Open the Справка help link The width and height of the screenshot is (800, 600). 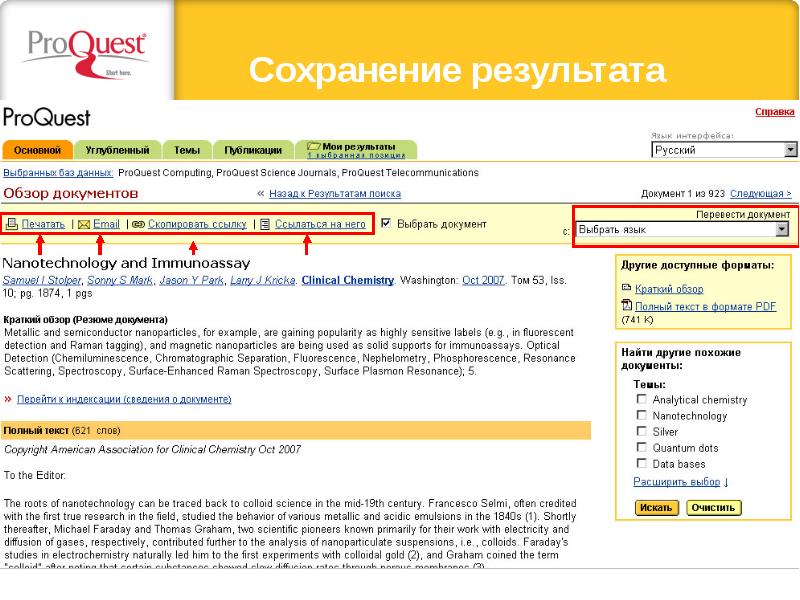click(x=775, y=111)
